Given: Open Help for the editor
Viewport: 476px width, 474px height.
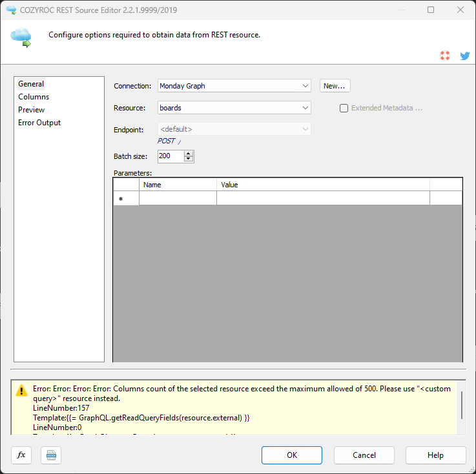Looking at the screenshot, I should pyautogui.click(x=435, y=455).
